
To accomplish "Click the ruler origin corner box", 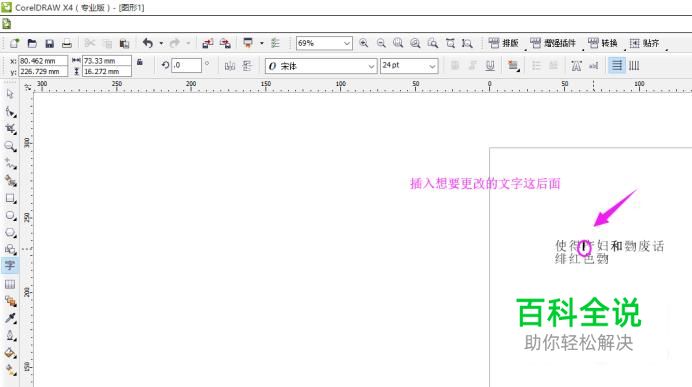I will click(27, 87).
